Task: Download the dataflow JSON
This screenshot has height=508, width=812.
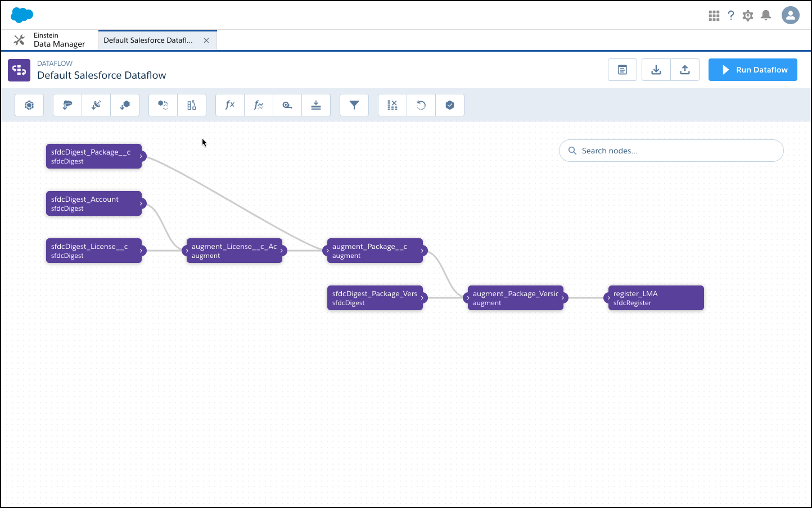Action: 656,70
